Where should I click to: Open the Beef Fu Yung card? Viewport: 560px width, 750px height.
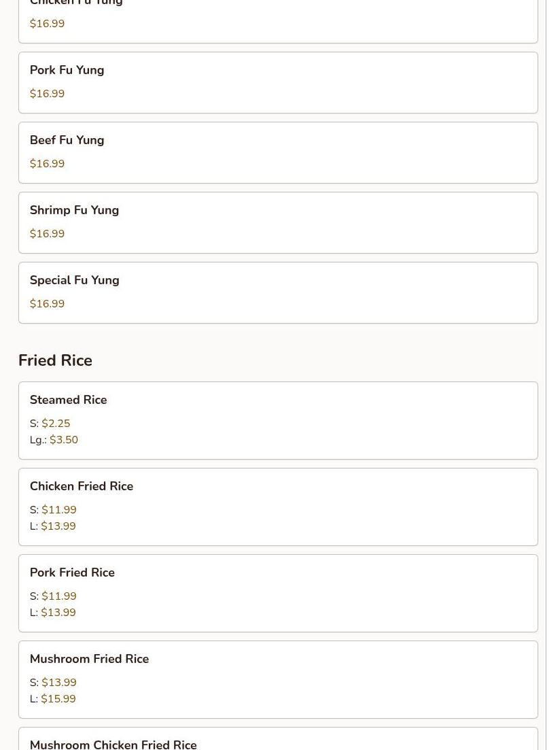pyautogui.click(x=278, y=152)
